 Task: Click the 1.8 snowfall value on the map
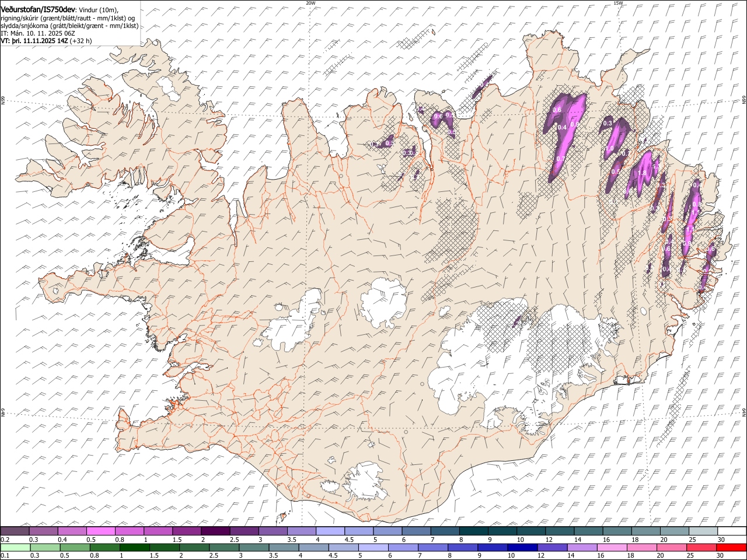642,173
